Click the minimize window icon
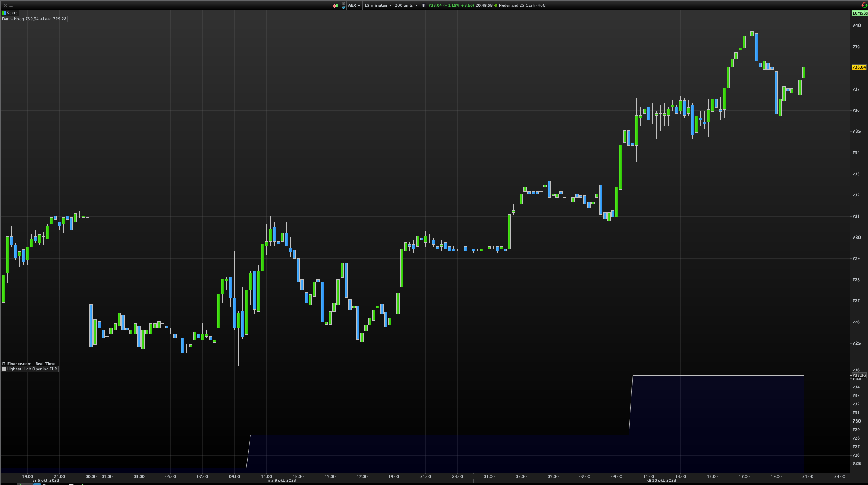Viewport: 868px width, 485px height. point(11,5)
